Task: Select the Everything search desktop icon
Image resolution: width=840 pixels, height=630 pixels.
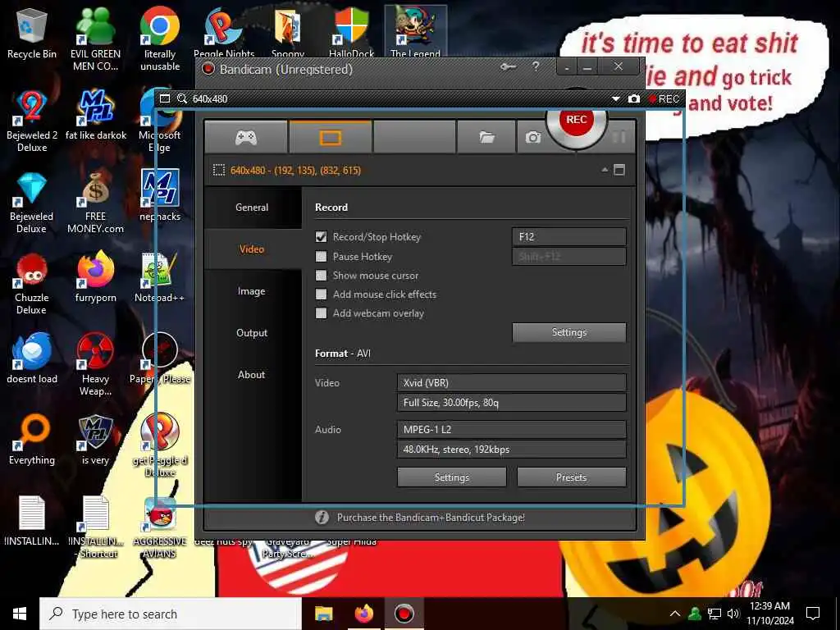Action: (x=32, y=440)
